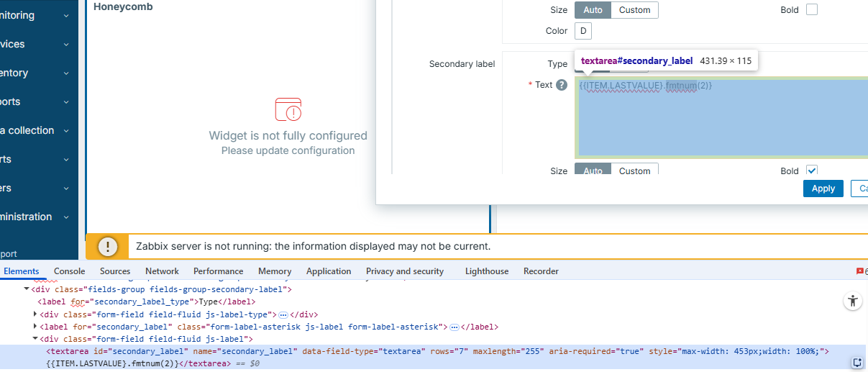Click the ellipsis badge in the js-label-type div
Image resolution: width=868 pixels, height=372 pixels.
(x=283, y=315)
